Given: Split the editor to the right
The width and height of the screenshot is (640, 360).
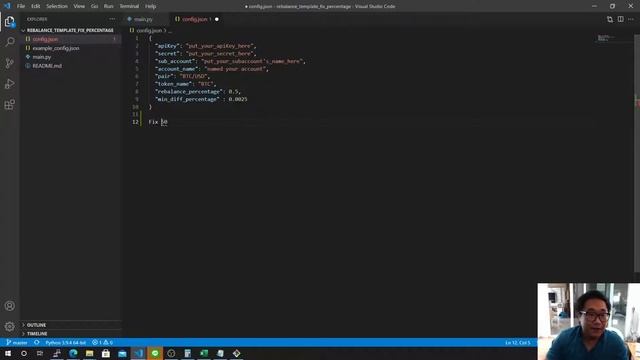Looking at the screenshot, I should click(620, 19).
